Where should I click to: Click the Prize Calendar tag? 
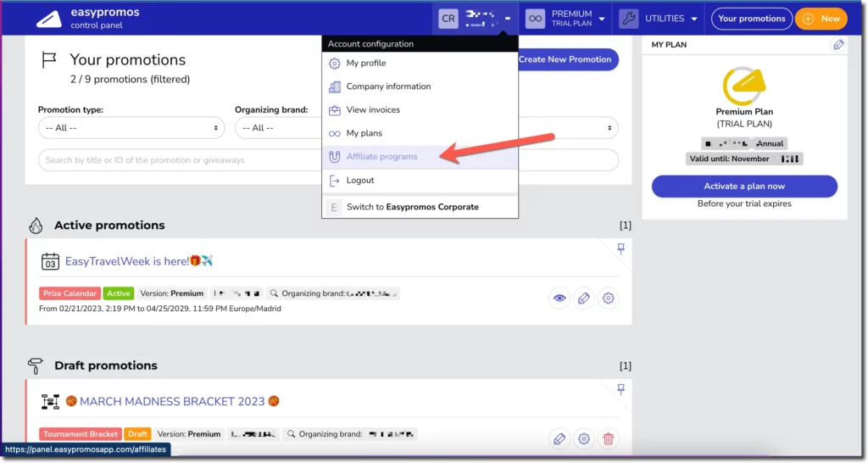(70, 293)
